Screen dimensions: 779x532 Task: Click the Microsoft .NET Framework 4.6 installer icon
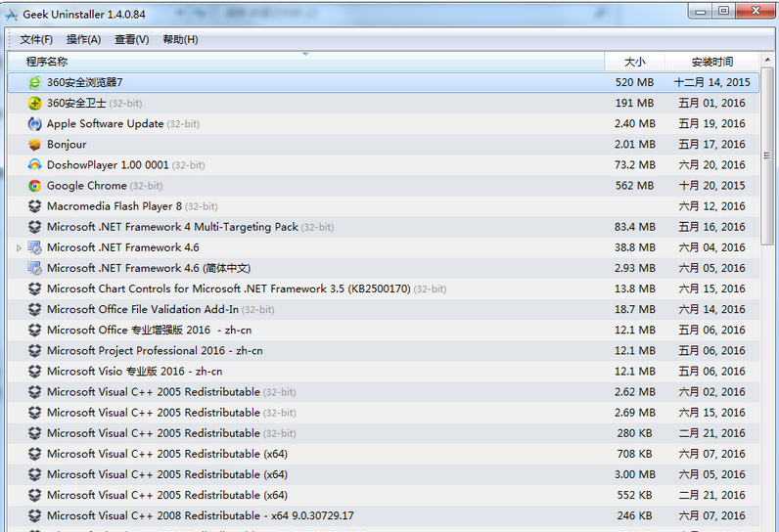coord(35,247)
